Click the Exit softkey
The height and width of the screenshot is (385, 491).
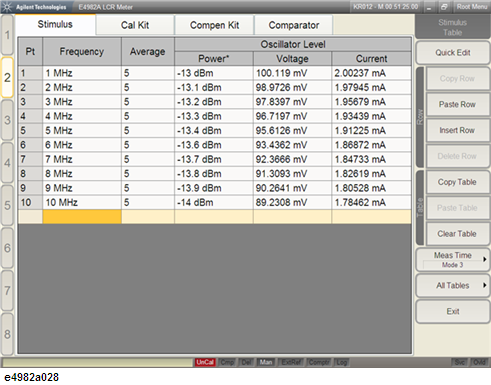pos(453,311)
